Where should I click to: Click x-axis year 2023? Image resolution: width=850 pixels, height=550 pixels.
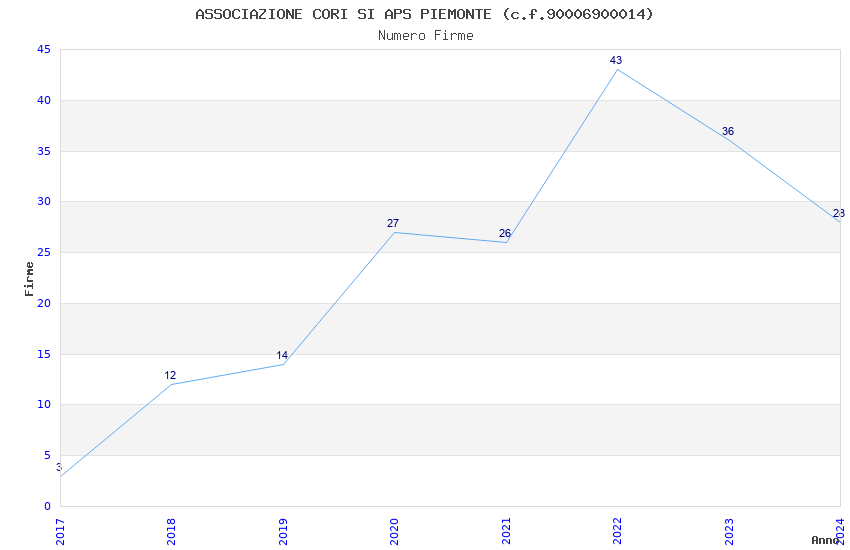[x=729, y=532]
